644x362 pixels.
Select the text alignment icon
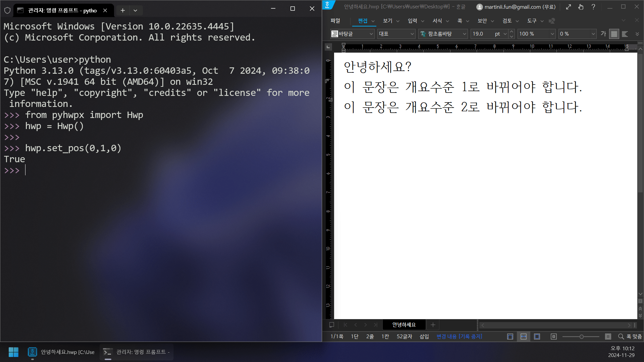pyautogui.click(x=614, y=34)
